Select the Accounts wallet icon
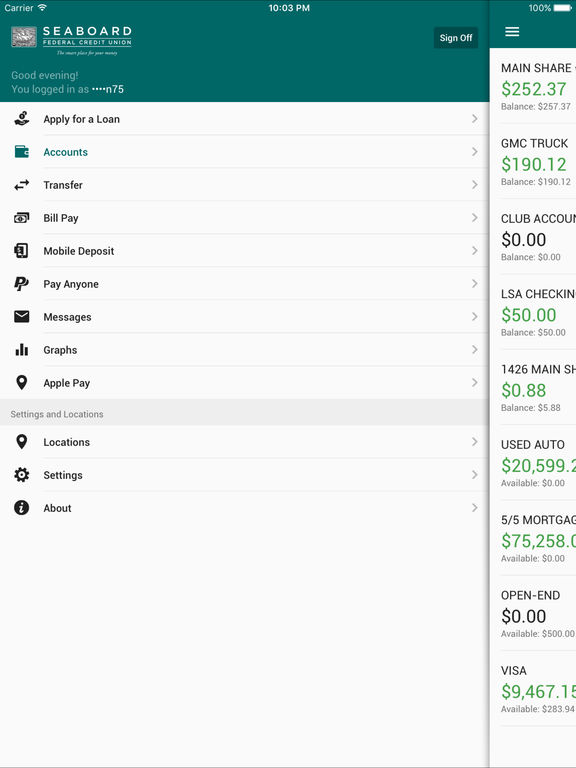 point(22,152)
